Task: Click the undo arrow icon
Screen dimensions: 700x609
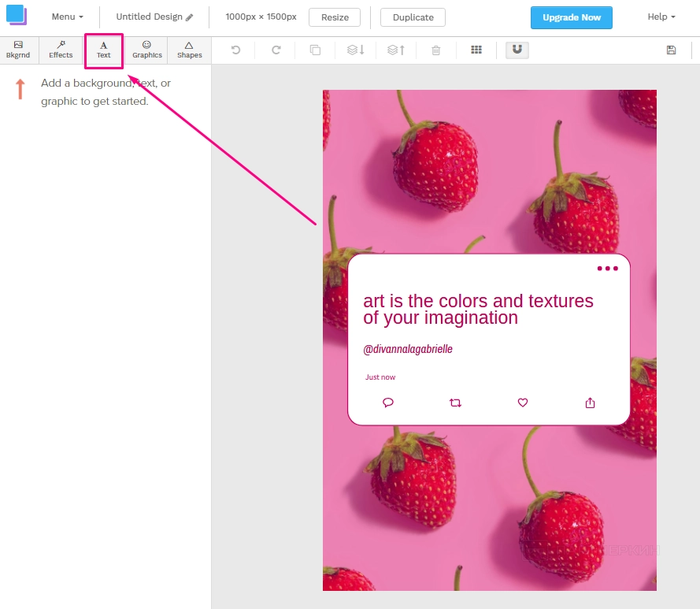Action: click(x=235, y=50)
